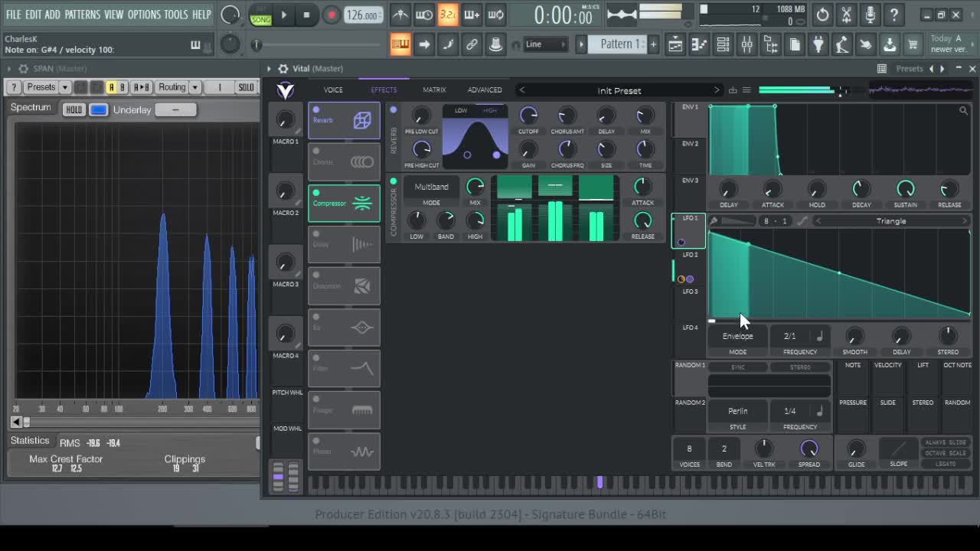This screenshot has width=980, height=551.
Task: Toggle the countdown before recording icon
Action: click(x=448, y=15)
